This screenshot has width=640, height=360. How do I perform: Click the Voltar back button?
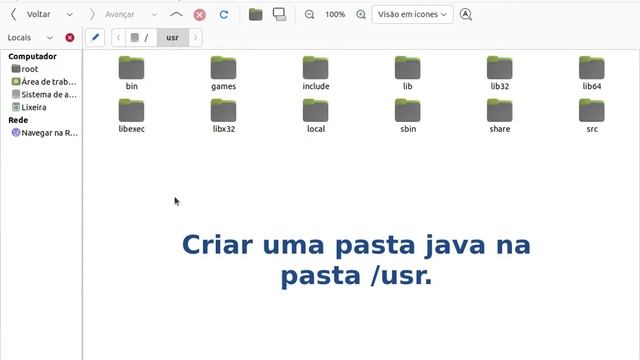click(31, 14)
